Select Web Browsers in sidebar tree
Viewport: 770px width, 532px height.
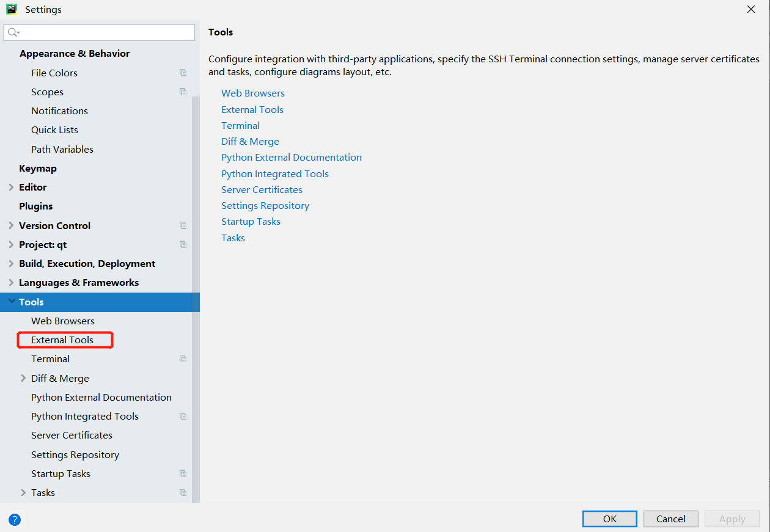pos(63,321)
